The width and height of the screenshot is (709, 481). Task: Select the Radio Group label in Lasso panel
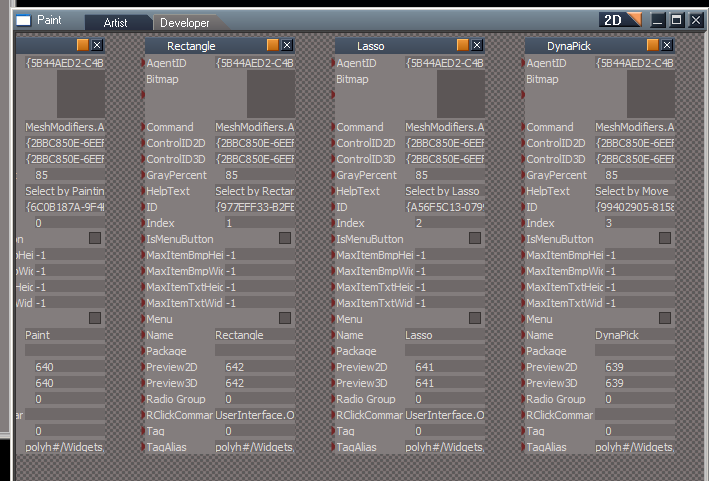[365, 399]
